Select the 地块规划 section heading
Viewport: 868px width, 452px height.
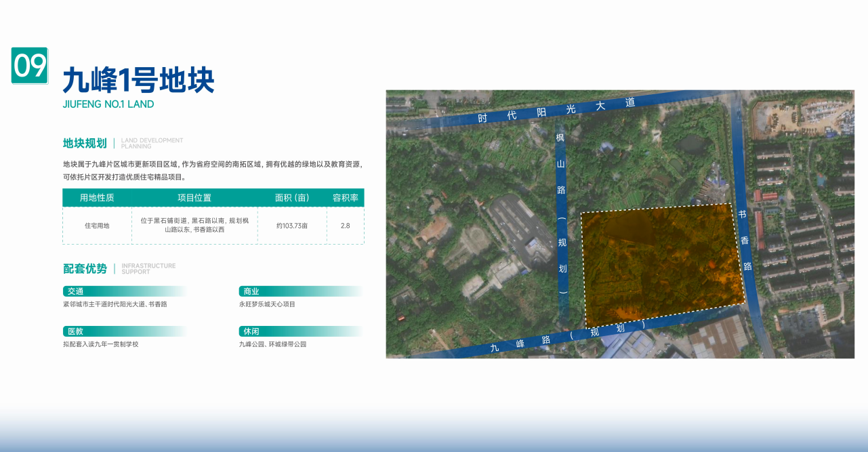(x=85, y=143)
